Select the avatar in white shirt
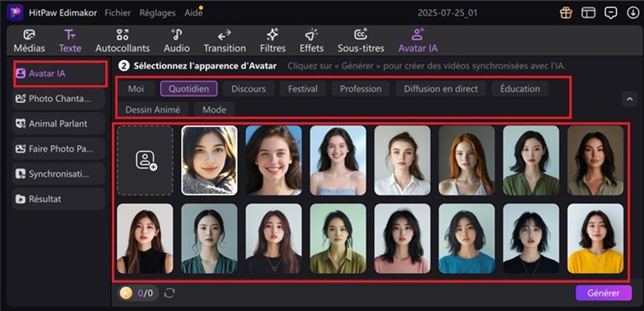This screenshot has height=311, width=644. (403, 160)
